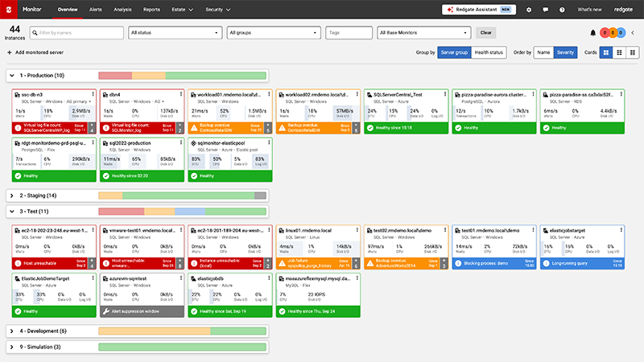Collapse the 3 - Test group
Image resolution: width=644 pixels, height=362 pixels.
point(12,212)
